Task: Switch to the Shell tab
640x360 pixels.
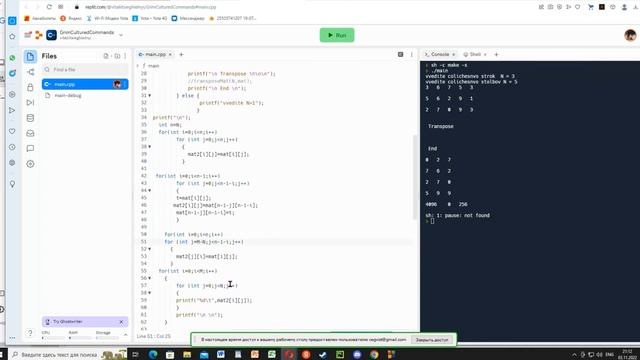Action: (472, 54)
